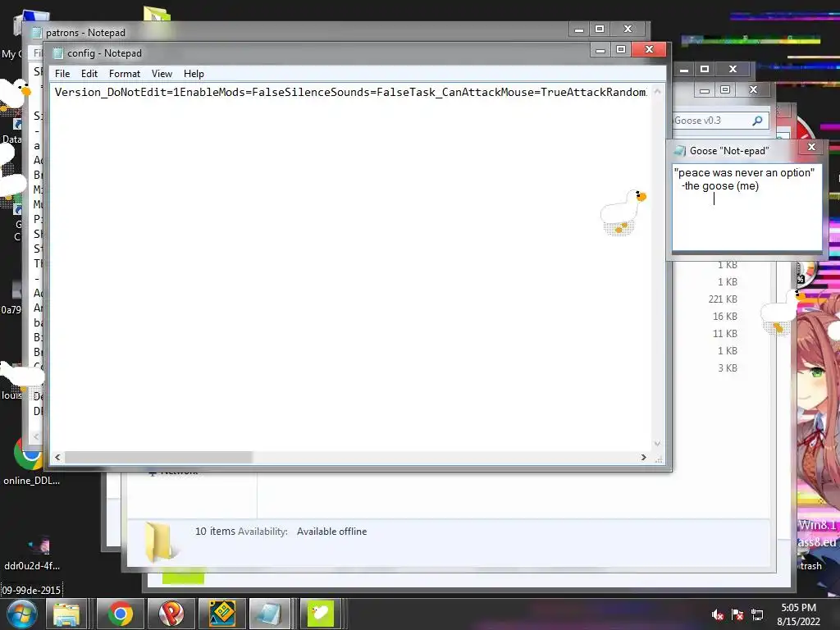Select the online_DDL desktop icon
The width and height of the screenshot is (840, 630).
pos(31,461)
